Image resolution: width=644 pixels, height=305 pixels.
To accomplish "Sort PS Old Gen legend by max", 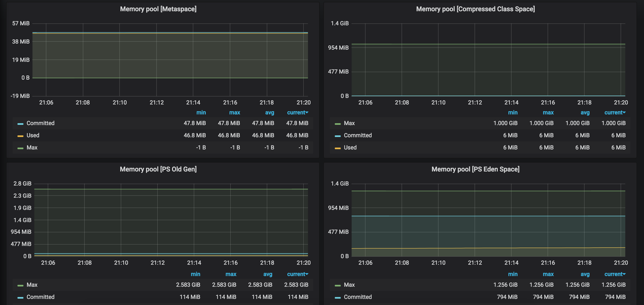I will coord(231,274).
